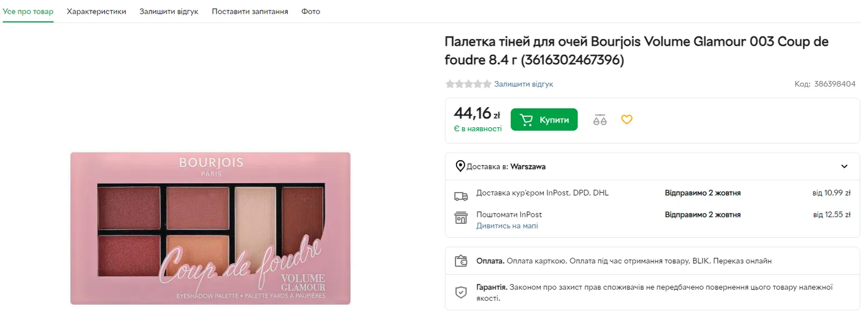The image size is (868, 321).
Task: Select the Поставити запитання tab
Action: 250,12
